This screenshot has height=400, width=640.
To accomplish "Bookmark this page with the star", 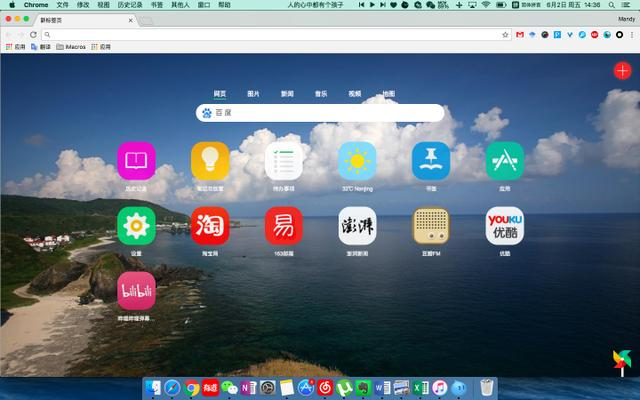I will pos(505,35).
